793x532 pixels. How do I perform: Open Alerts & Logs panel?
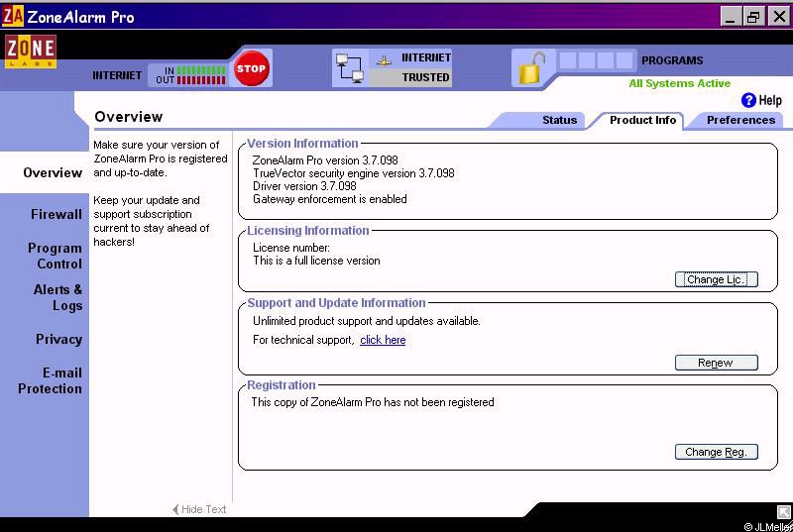[x=57, y=297]
